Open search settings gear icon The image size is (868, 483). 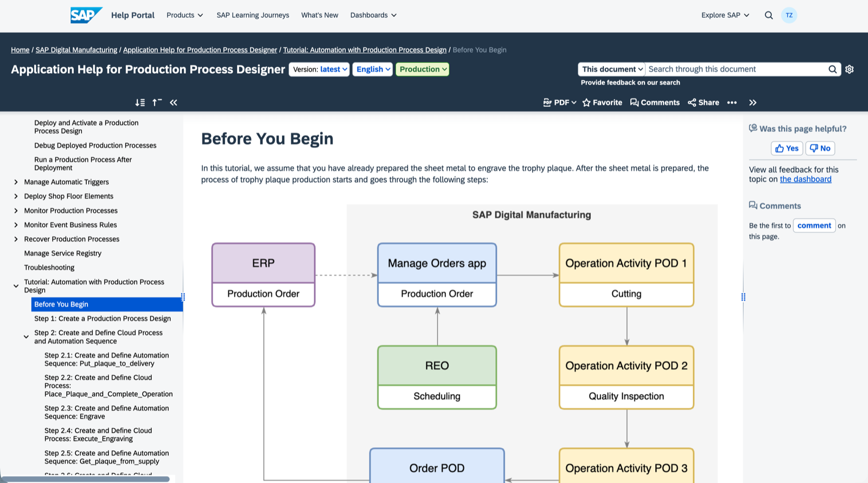coord(850,69)
